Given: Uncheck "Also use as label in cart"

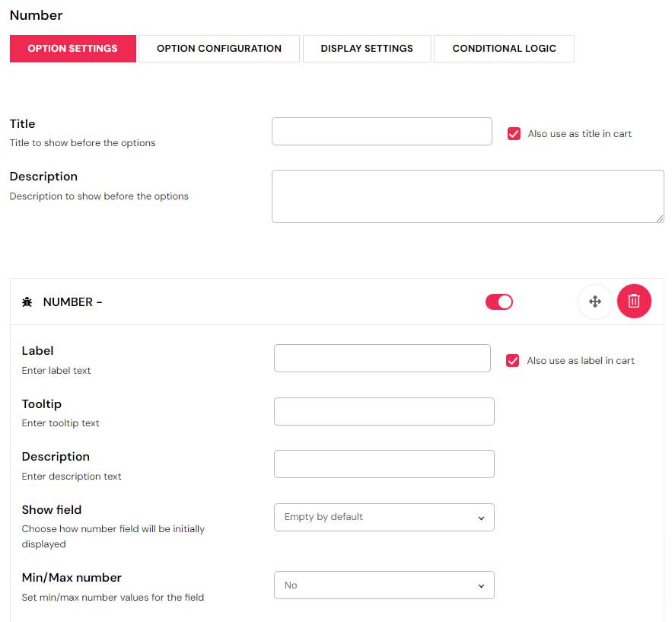Looking at the screenshot, I should [513, 361].
